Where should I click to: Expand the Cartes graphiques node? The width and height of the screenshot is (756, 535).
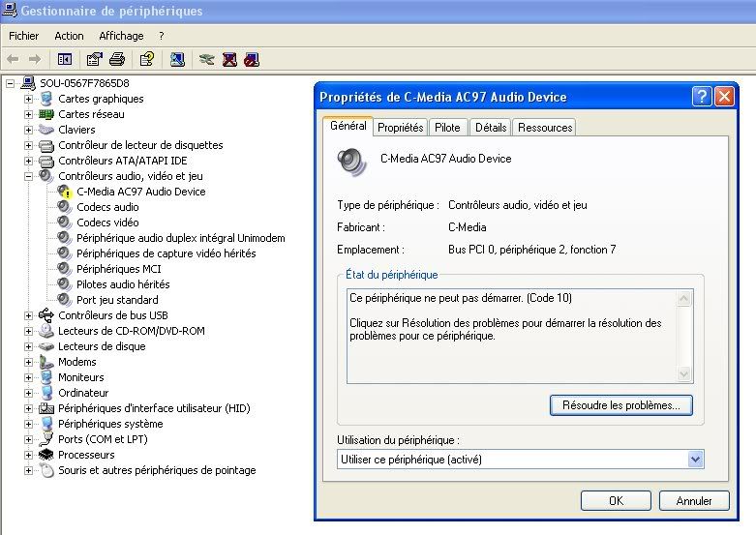coord(28,99)
